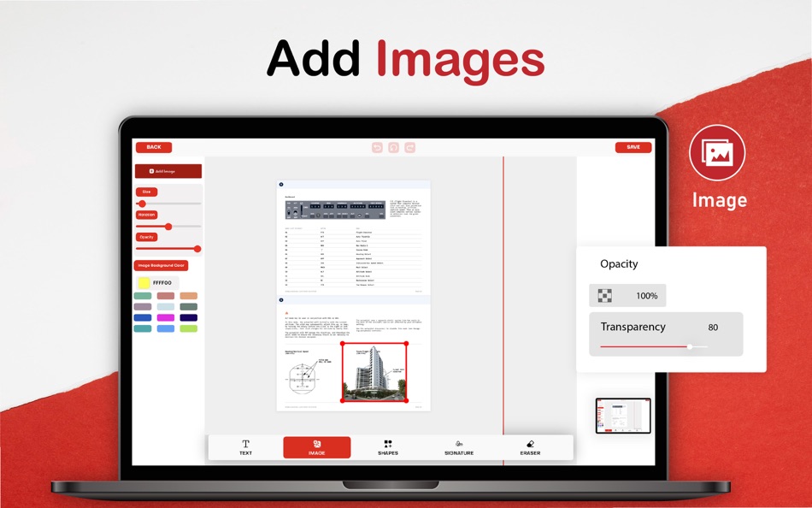Image resolution: width=812 pixels, height=508 pixels.
Task: Click the Rotation slider handle
Action: (x=168, y=227)
